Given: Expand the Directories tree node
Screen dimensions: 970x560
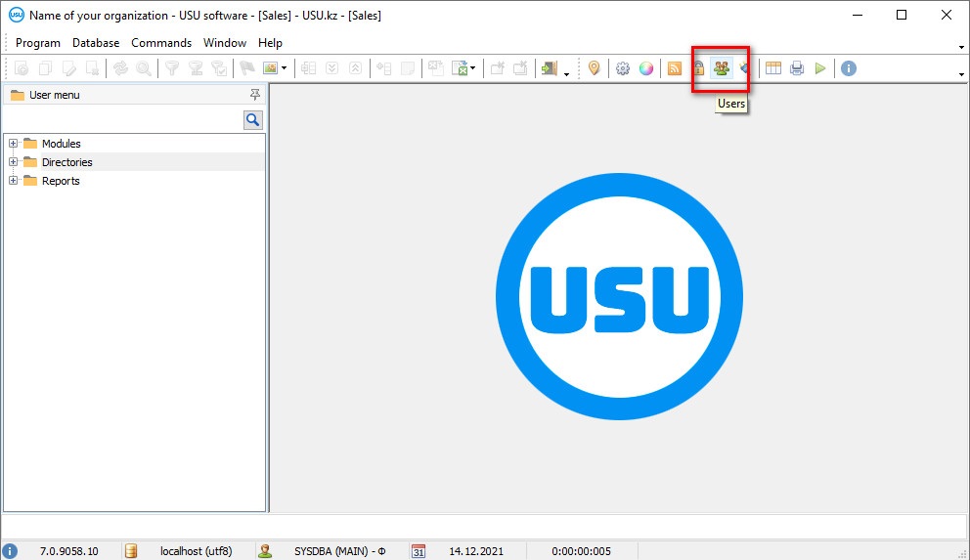Looking at the screenshot, I should [x=13, y=162].
